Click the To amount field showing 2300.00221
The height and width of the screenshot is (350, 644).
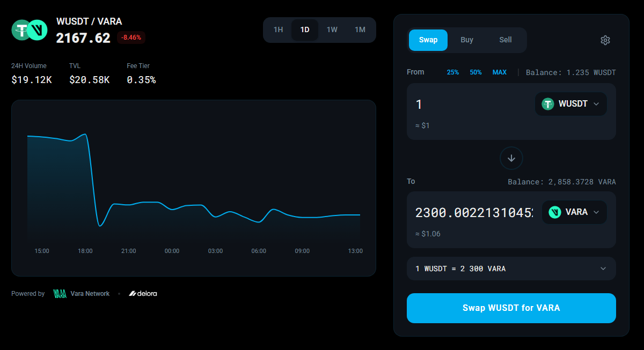coord(474,213)
